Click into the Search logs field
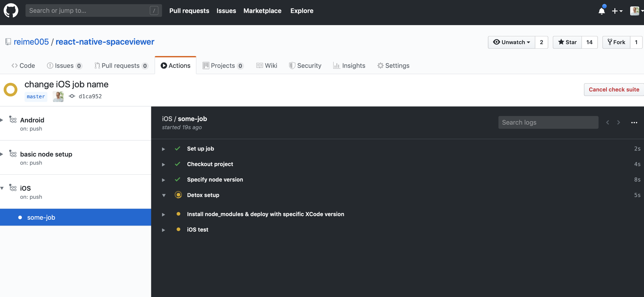Screen dimensions: 644x297 tap(548, 122)
